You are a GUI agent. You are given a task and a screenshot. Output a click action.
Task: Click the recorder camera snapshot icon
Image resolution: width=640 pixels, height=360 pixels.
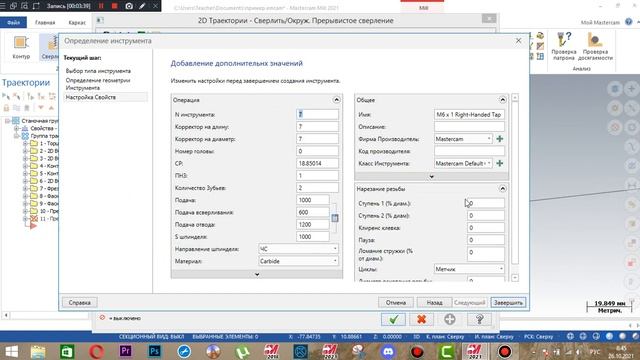tap(129, 6)
